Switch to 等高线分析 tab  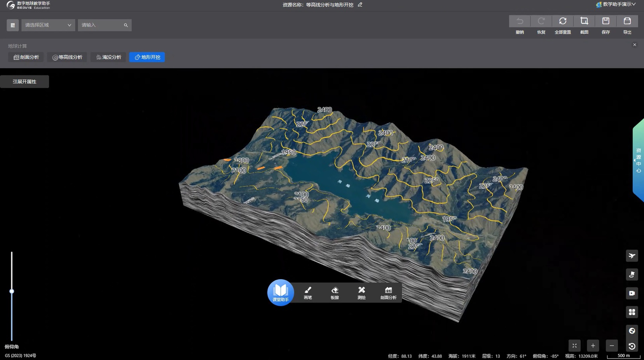pyautogui.click(x=67, y=57)
